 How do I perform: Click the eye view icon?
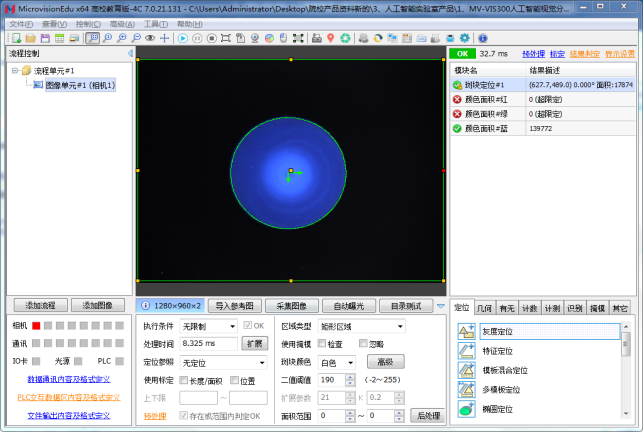tap(150, 38)
